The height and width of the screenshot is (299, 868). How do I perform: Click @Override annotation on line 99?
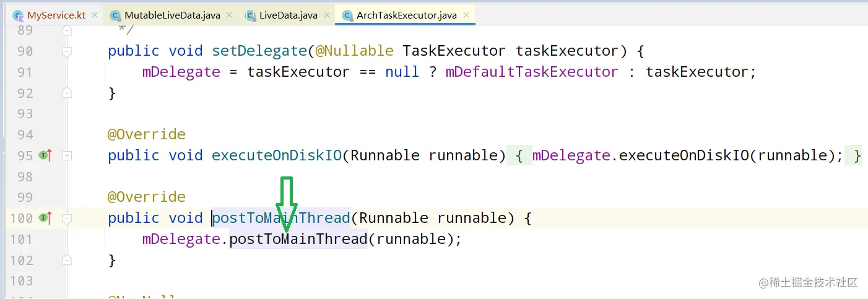pyautogui.click(x=147, y=197)
